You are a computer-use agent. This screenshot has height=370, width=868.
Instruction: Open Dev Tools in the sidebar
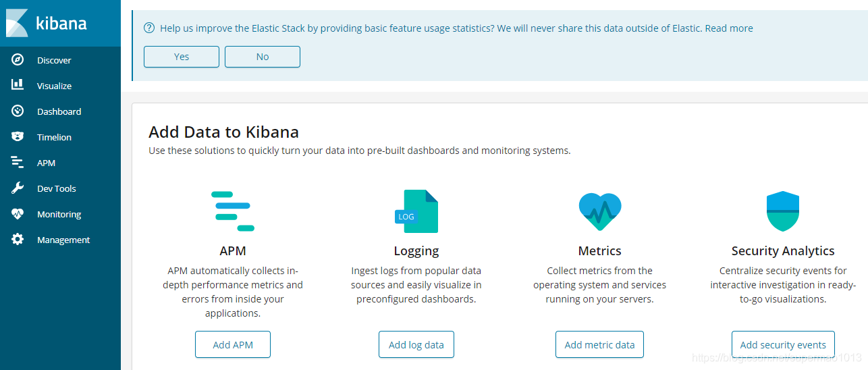56,188
